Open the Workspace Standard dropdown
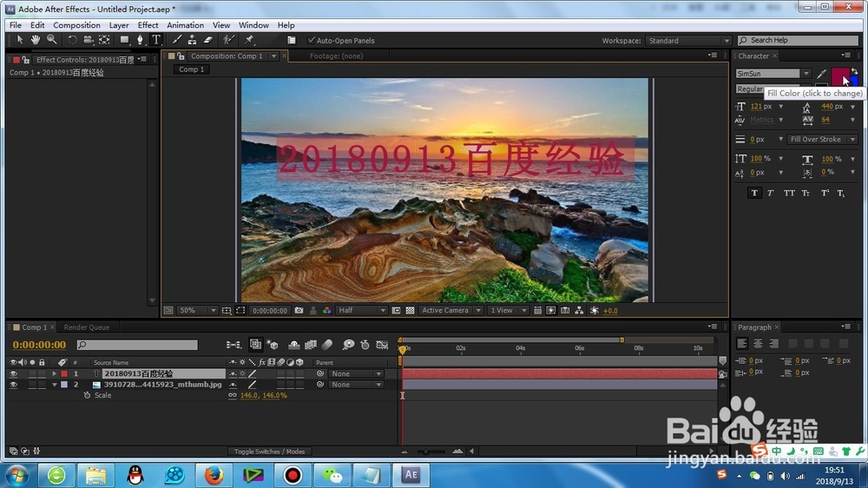 [x=687, y=41]
